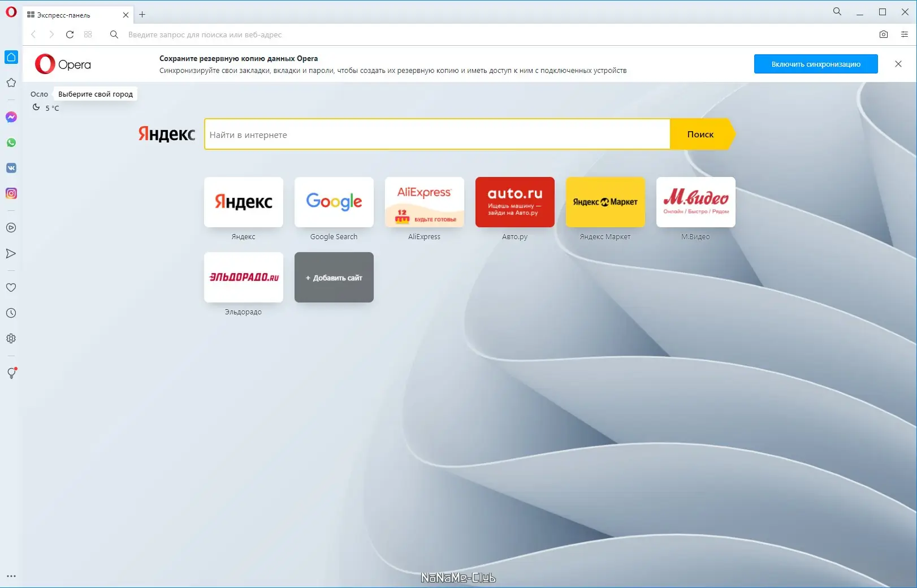This screenshot has width=917, height=588.
Task: Open the lightbulb tips icon
Action: click(x=11, y=373)
